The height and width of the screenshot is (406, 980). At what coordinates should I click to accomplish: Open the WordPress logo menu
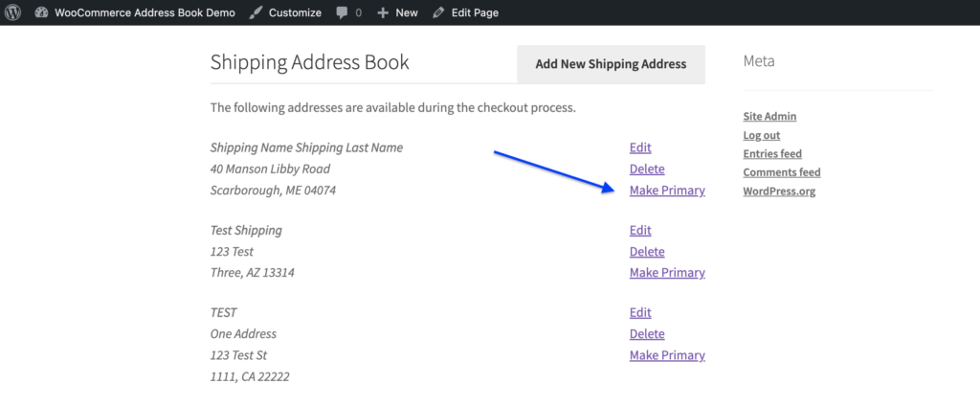[13, 12]
